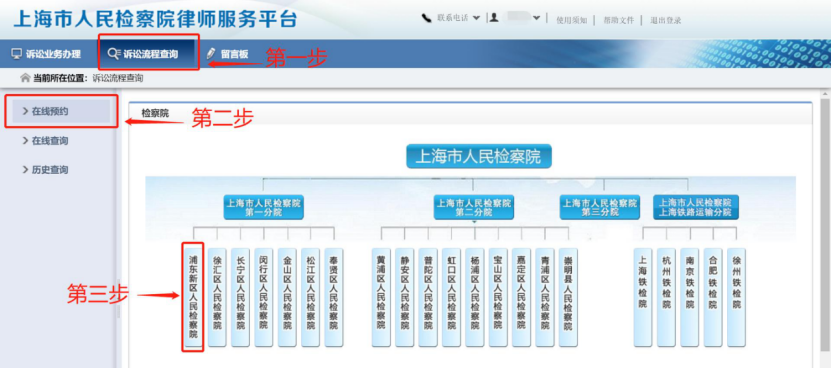Click the 检察院 panel tab
Viewport: 831px width, 368px height.
(155, 113)
